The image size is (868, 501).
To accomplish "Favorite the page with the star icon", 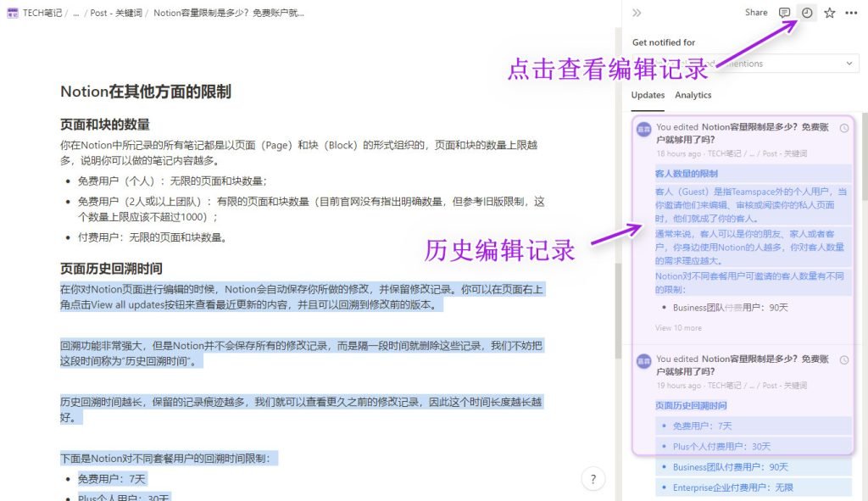I will tap(829, 13).
